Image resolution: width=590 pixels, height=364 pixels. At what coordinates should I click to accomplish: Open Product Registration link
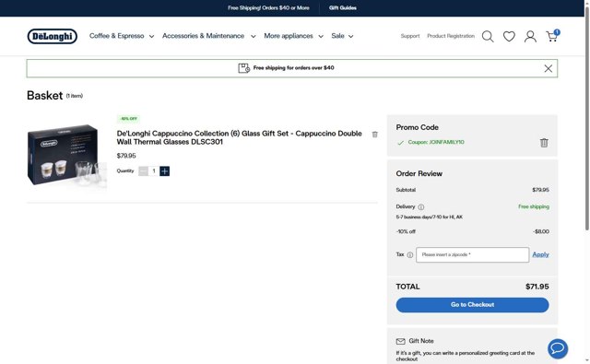click(x=451, y=36)
